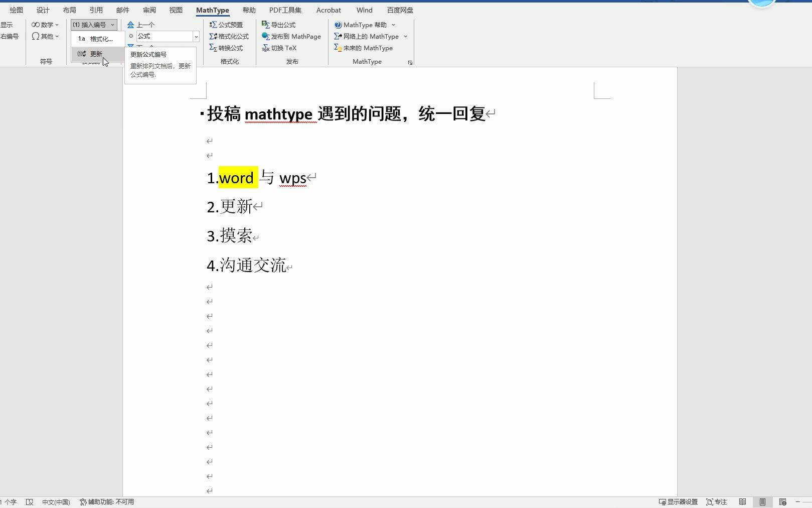The height and width of the screenshot is (508, 812).
Task: Click the line "3.摸索" in document
Action: point(230,235)
